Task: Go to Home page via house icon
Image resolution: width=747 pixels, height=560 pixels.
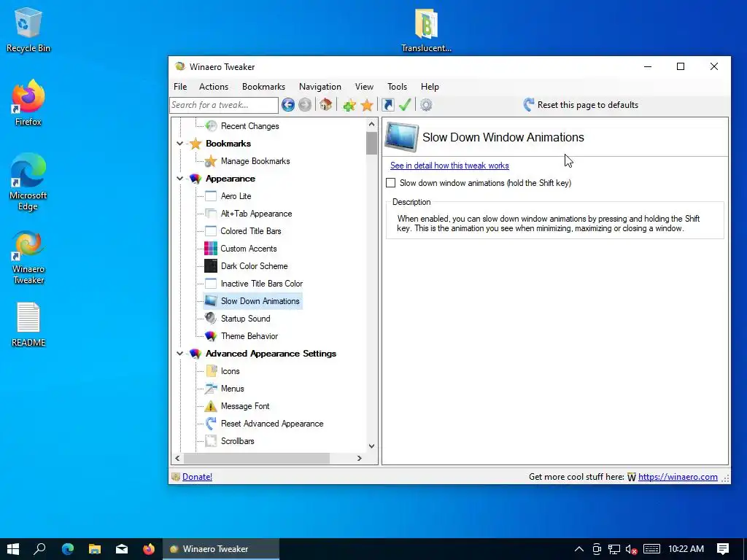Action: pyautogui.click(x=326, y=105)
